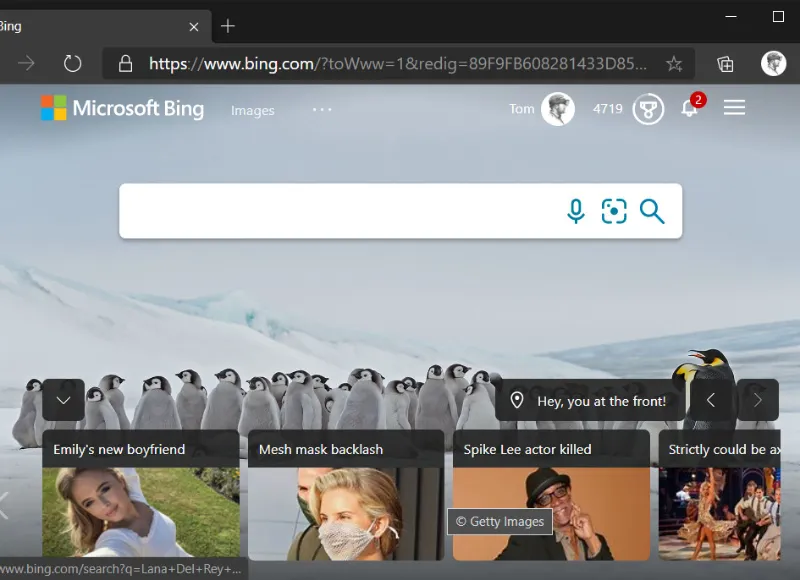Reload the page
Viewport: 800px width, 580px height.
tap(72, 62)
